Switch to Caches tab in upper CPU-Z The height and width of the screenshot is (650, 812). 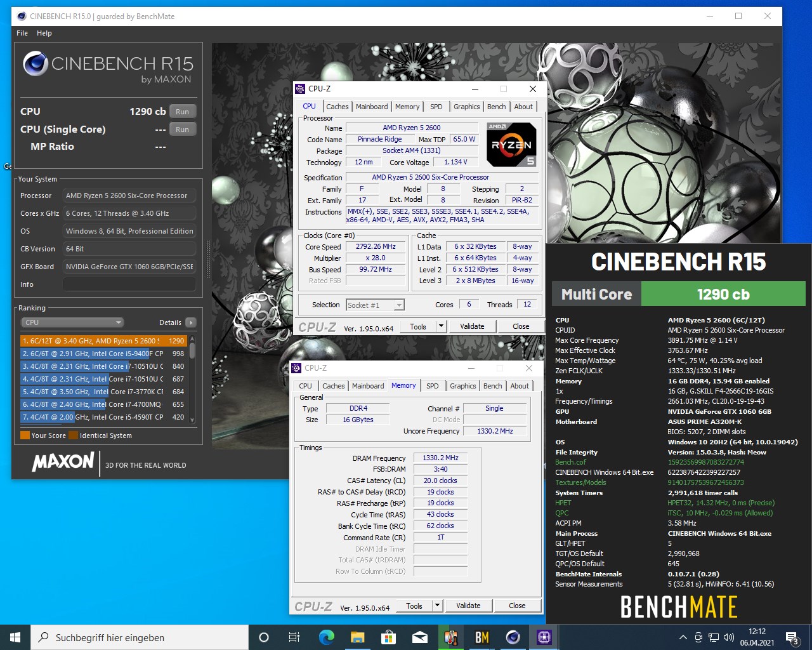pos(337,107)
